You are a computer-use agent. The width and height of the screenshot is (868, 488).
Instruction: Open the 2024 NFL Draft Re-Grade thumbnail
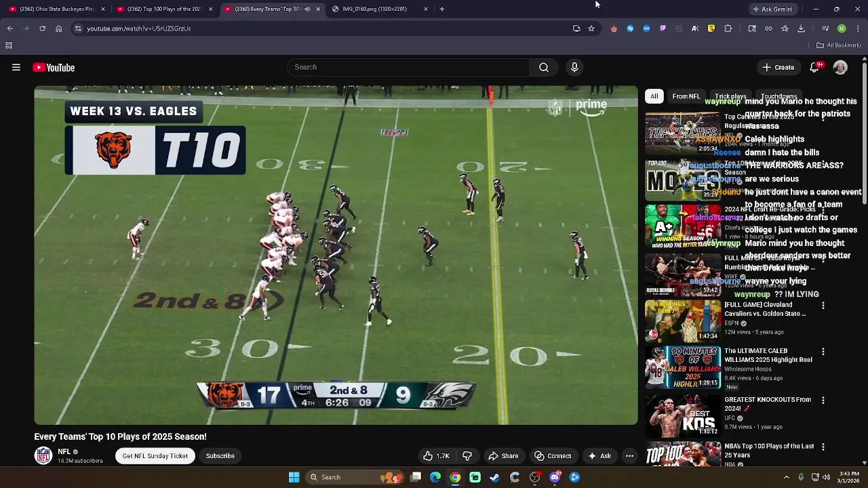point(683,226)
